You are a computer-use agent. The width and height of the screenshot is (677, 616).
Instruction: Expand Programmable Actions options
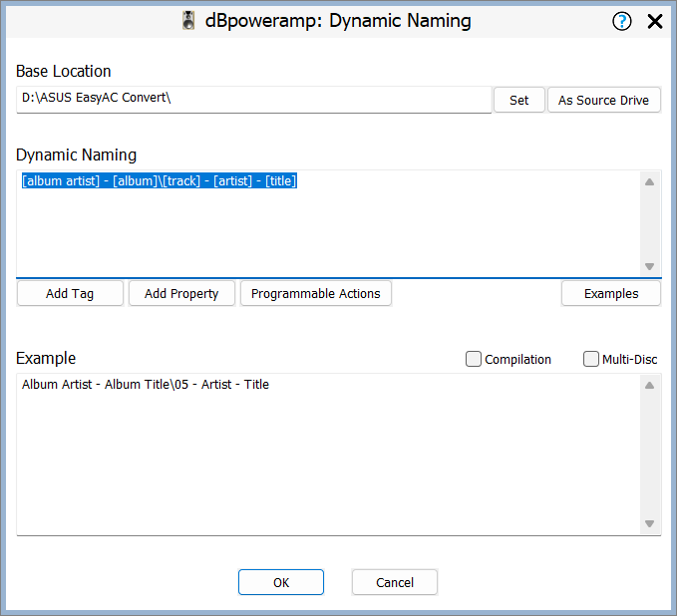[316, 293]
